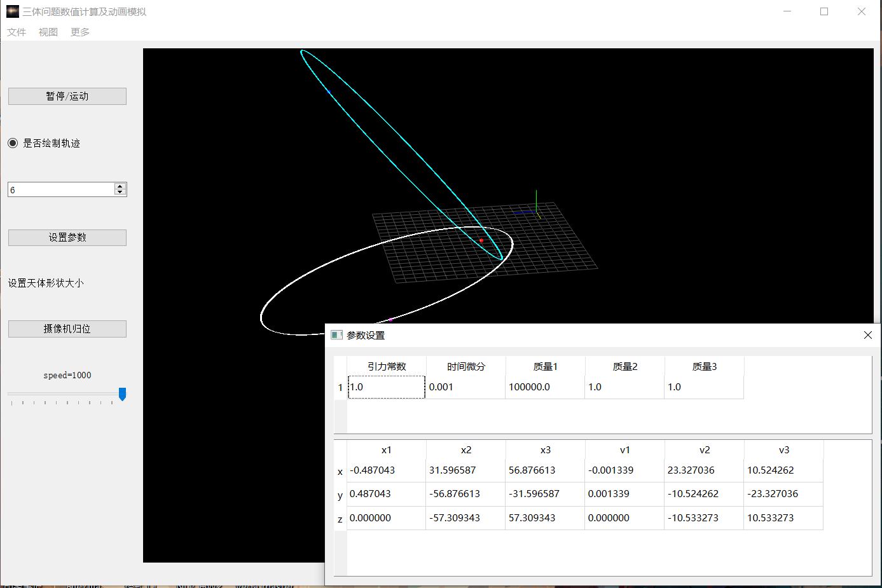Open the 视图 menu
Viewport: 882px width, 588px height.
coord(48,32)
